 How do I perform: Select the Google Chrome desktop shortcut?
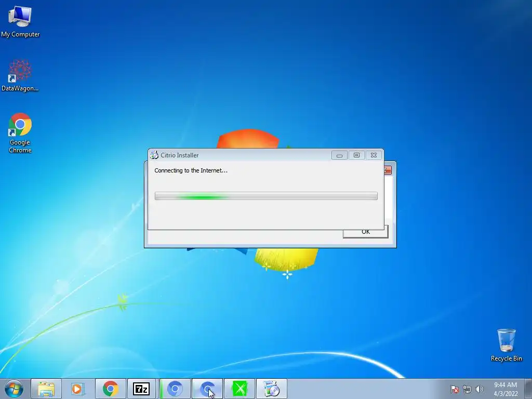pyautogui.click(x=20, y=133)
